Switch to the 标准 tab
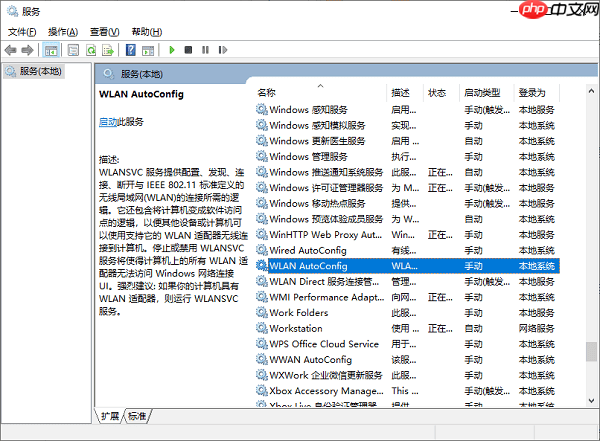This screenshot has width=600, height=441. [x=137, y=416]
